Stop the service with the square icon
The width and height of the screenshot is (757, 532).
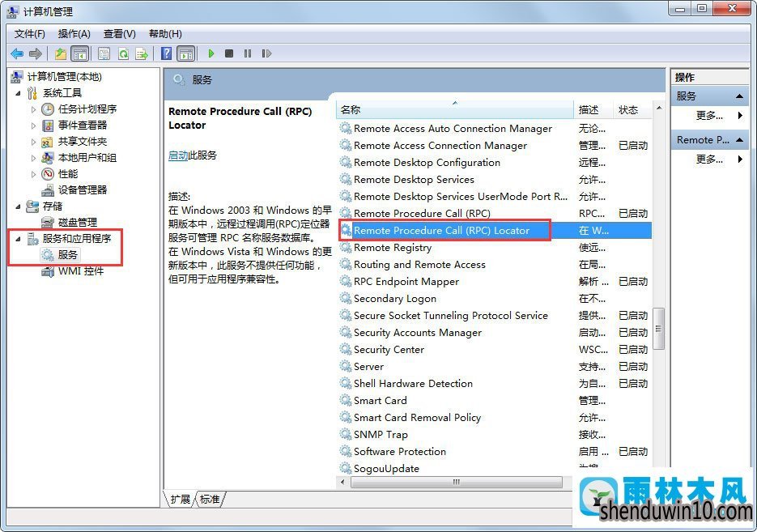coord(229,53)
